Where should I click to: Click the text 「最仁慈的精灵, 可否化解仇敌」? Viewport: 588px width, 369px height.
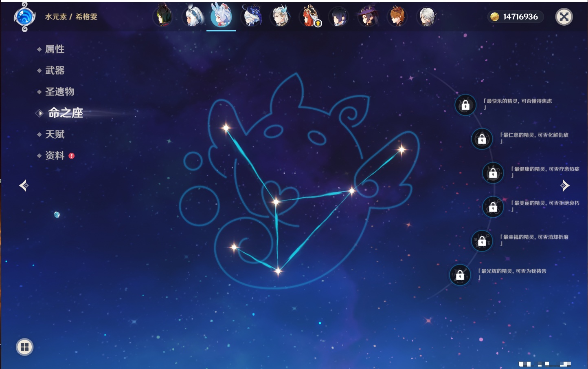click(x=534, y=138)
